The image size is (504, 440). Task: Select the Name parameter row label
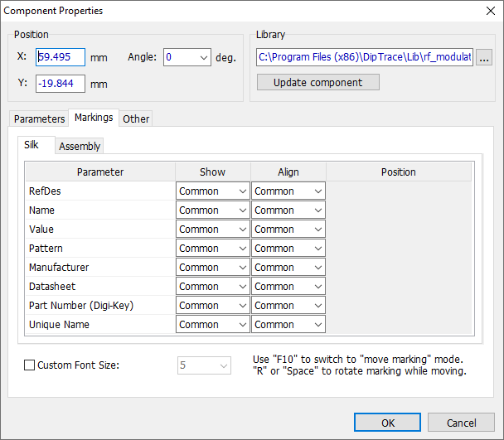[41, 210]
